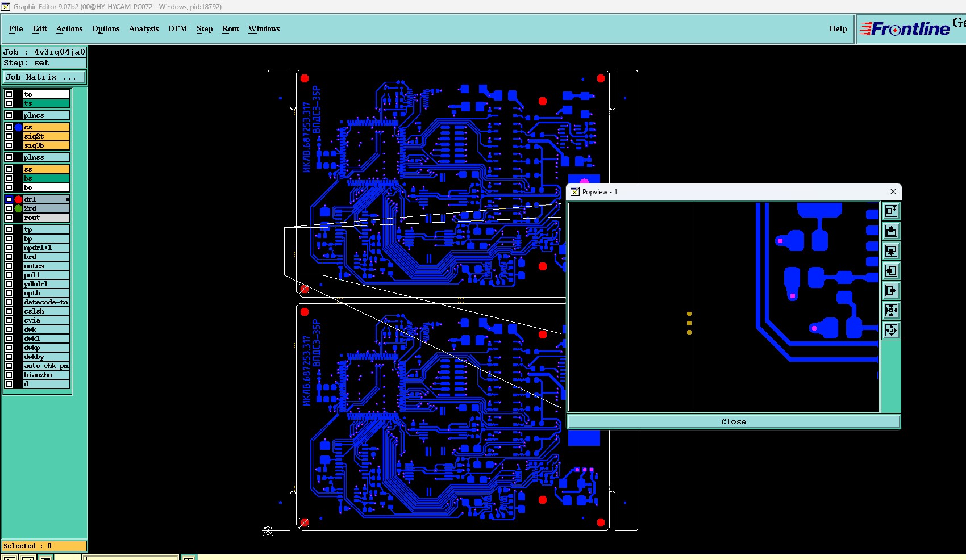Open the Analysis menu
Screen dimensions: 966x560
click(144, 28)
